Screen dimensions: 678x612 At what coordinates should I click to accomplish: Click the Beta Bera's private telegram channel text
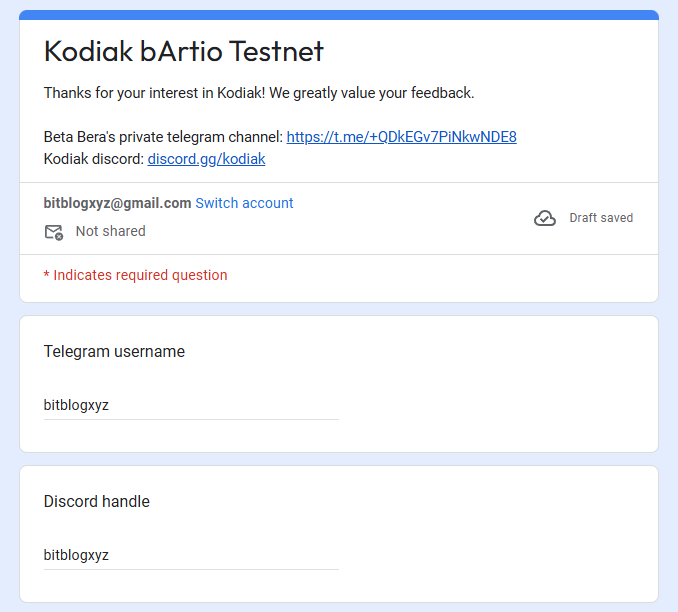(163, 137)
